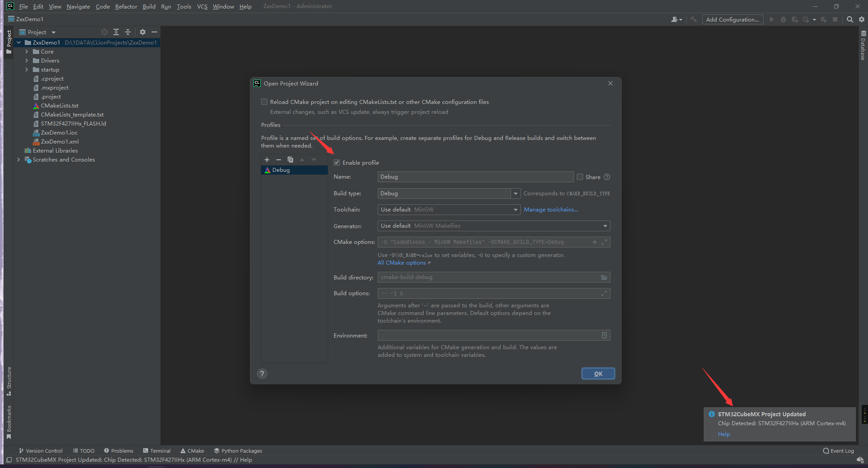Image resolution: width=868 pixels, height=468 pixels.
Task: Open the Toolchain dropdown
Action: 449,210
